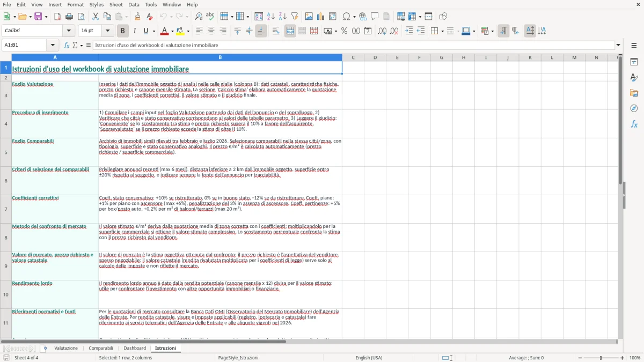
Task: Toggle print preview
Action: tap(81, 17)
